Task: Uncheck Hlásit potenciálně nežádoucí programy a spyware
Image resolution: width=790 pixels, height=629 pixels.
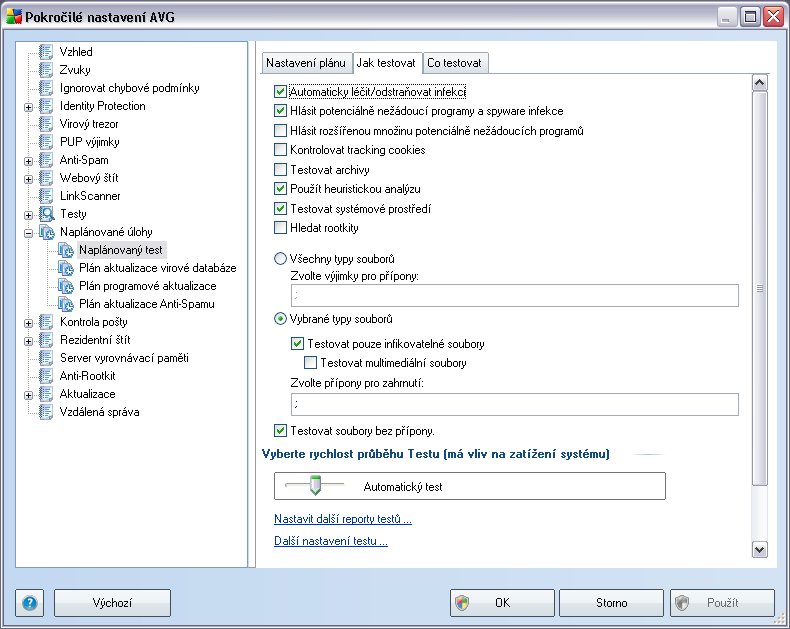Action: point(280,111)
